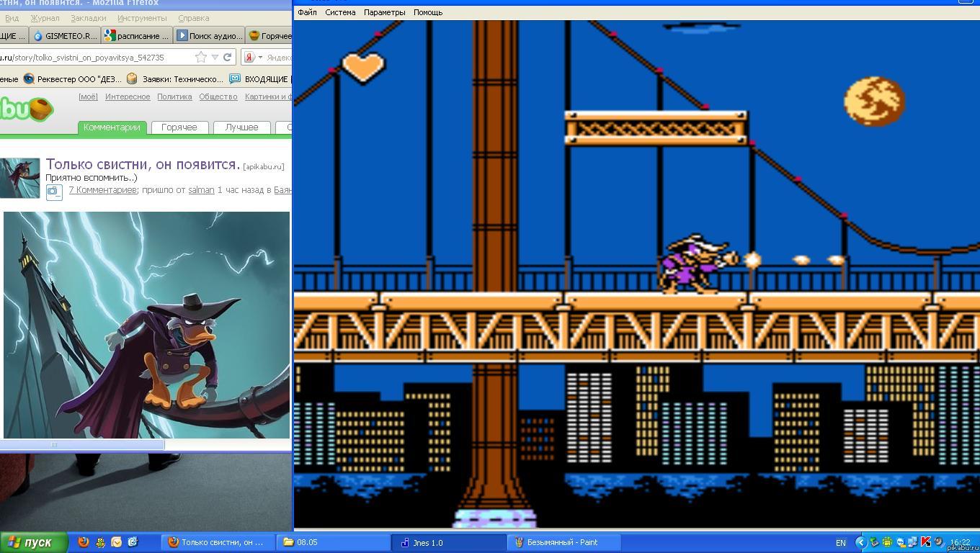The width and height of the screenshot is (980, 553).
Task: Open the ВХОДЯЩИЕ bookmark
Action: [x=259, y=78]
